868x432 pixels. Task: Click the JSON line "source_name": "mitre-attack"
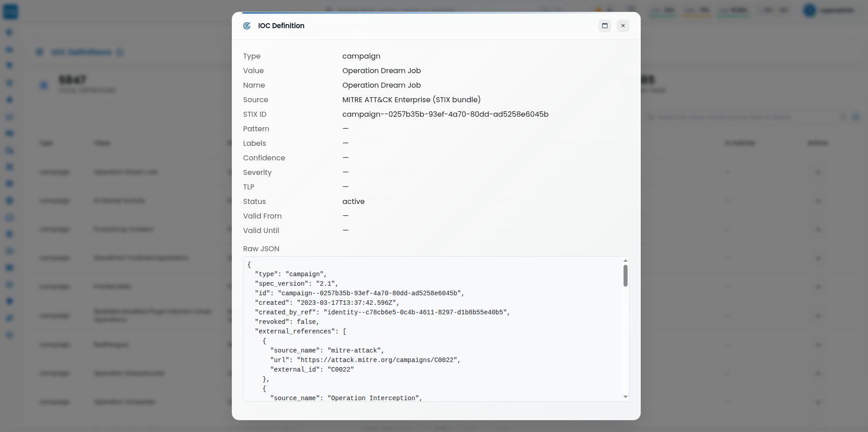click(x=327, y=351)
